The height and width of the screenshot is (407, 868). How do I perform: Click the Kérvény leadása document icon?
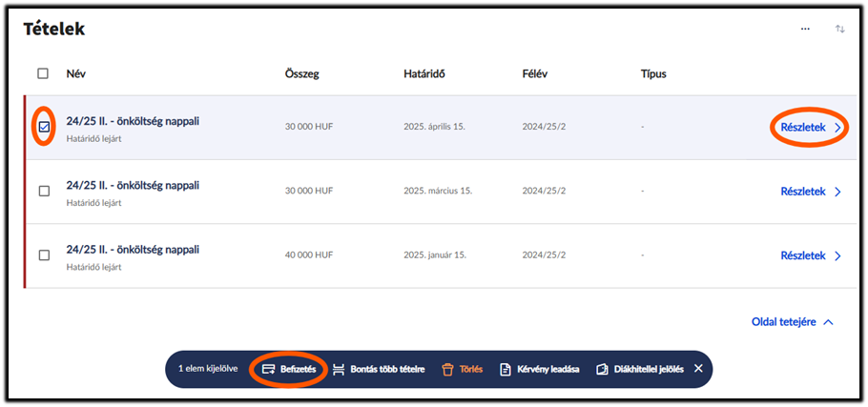coord(506,369)
